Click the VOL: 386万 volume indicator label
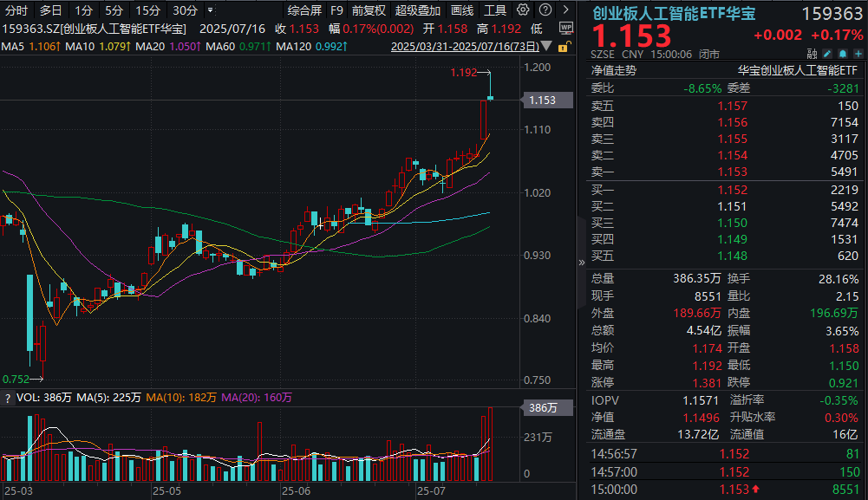868x500 pixels. [44, 398]
